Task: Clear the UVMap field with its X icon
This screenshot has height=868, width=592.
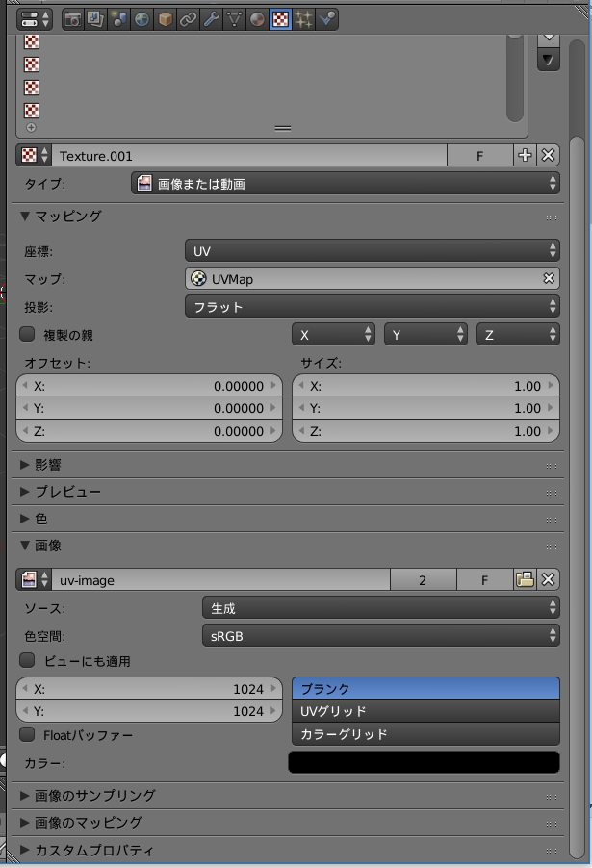Action: tap(549, 278)
